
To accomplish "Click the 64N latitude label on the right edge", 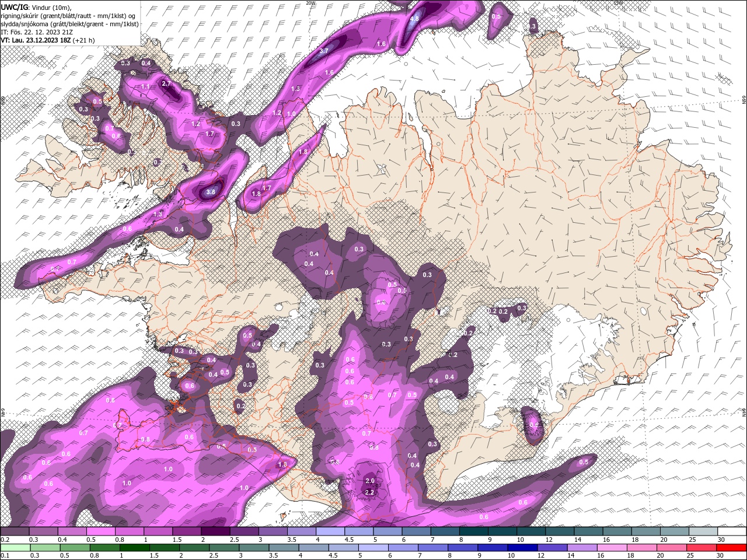I will point(743,412).
